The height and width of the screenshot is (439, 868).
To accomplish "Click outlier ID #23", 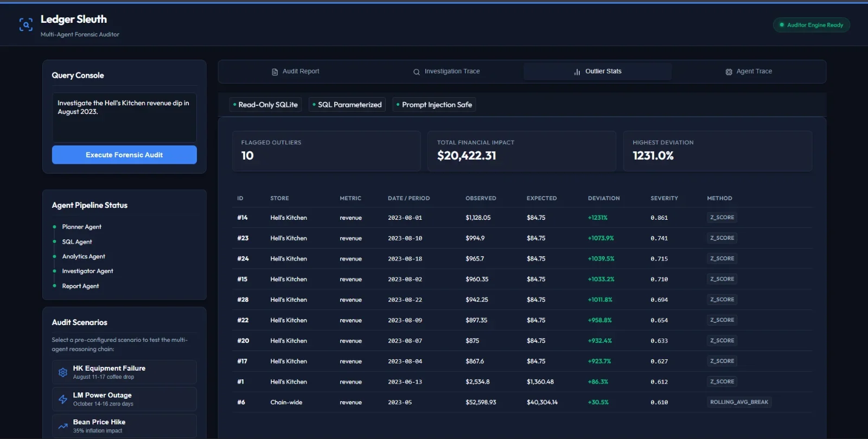I will [242, 238].
